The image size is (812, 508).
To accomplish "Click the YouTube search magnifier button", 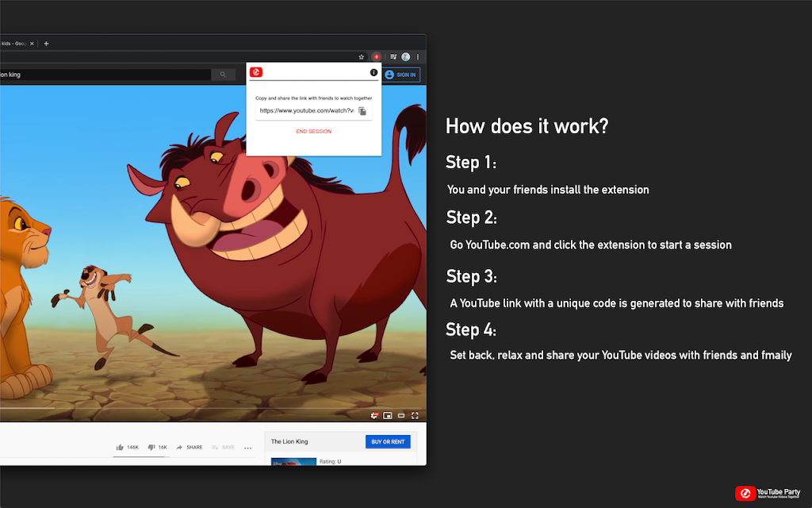I will [x=223, y=75].
